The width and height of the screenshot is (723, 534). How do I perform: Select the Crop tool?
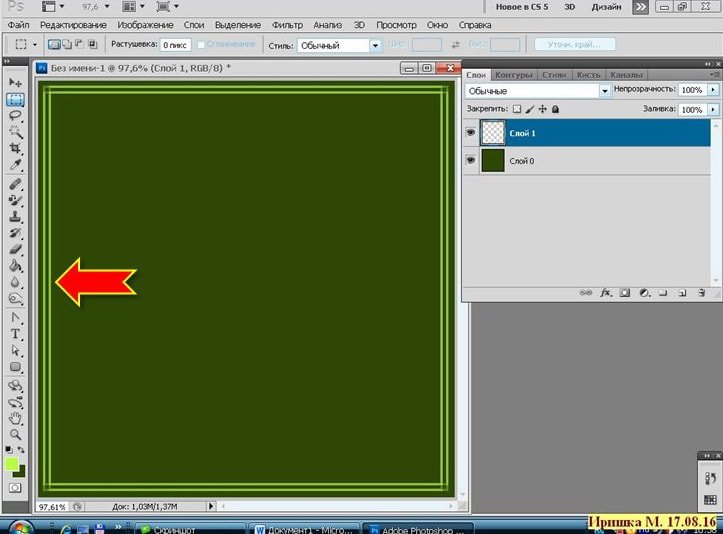click(x=16, y=149)
